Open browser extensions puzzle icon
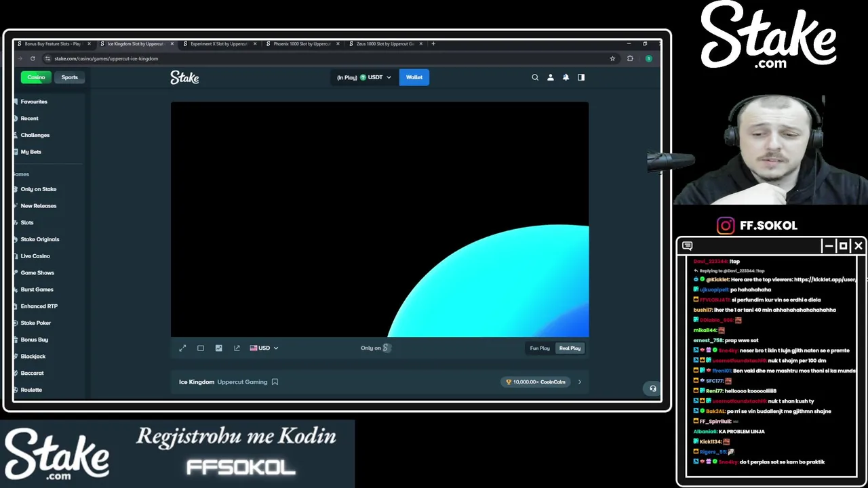The image size is (868, 488). point(630,59)
